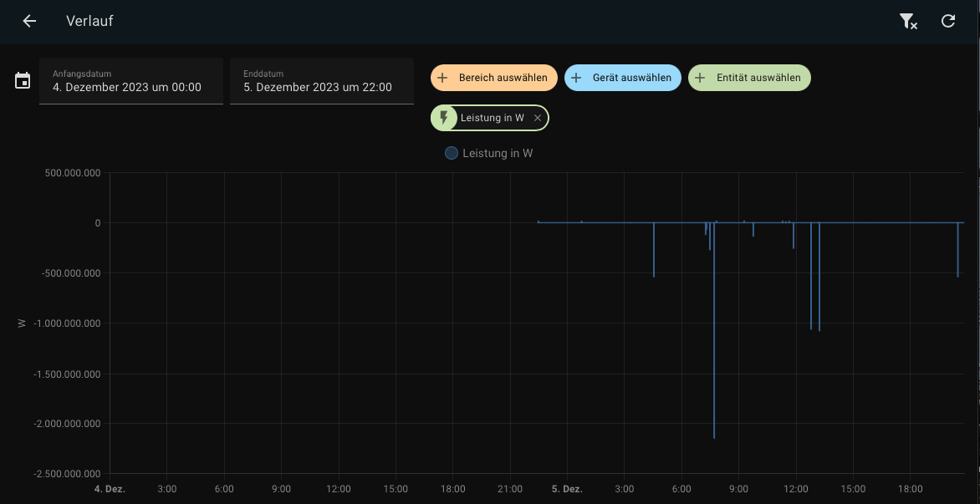980x504 pixels.
Task: Click the plus icon on Entität auswählen
Action: [x=700, y=78]
